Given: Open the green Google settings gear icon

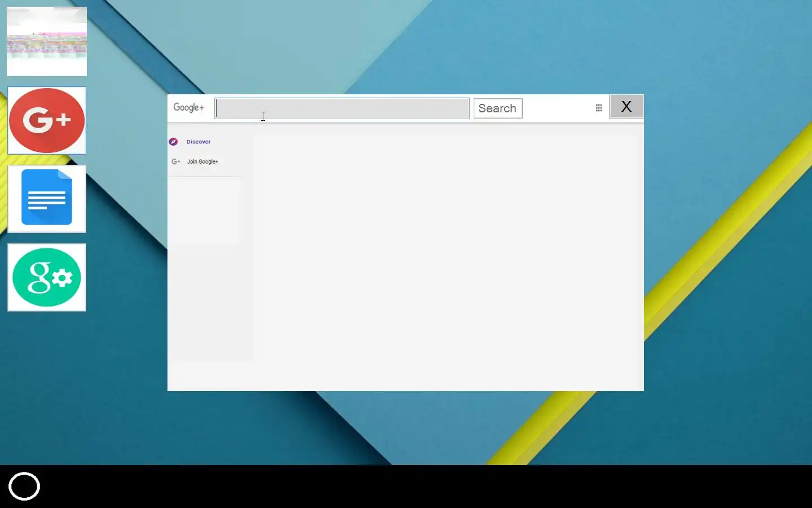Looking at the screenshot, I should pos(47,277).
